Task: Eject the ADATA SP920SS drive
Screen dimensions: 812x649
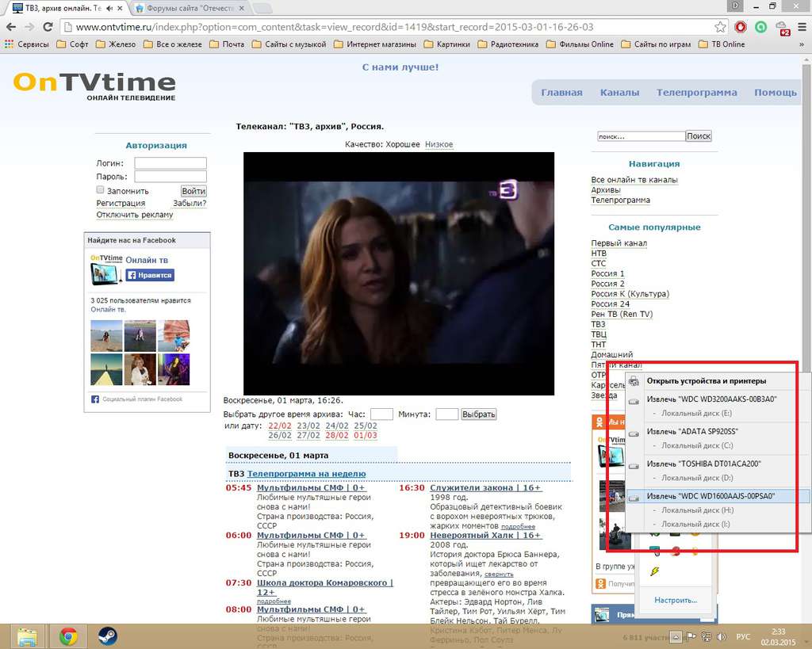Action: [692, 431]
